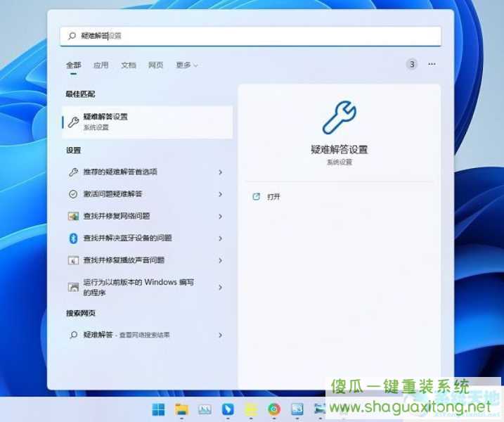Open the Chrome browser icon on taskbar

tap(274, 409)
